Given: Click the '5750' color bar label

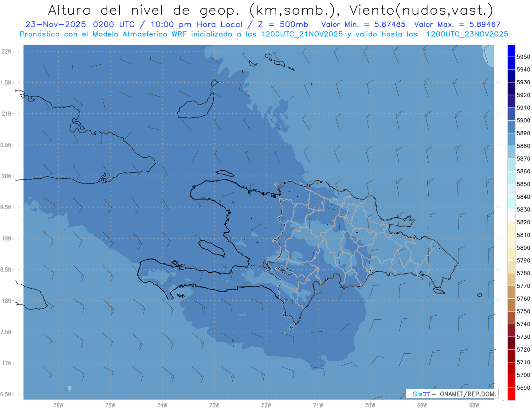Looking at the screenshot, I should point(523,311).
